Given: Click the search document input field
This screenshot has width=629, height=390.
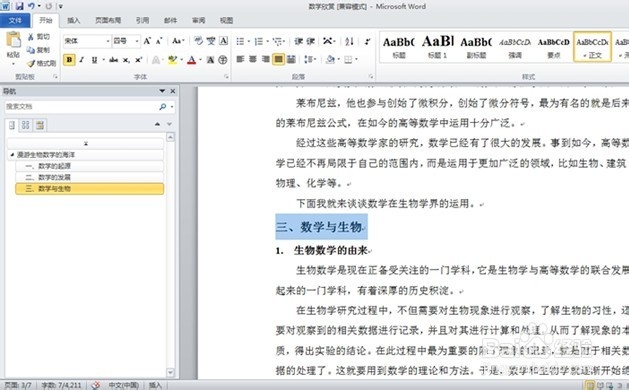Looking at the screenshot, I should tap(81, 106).
